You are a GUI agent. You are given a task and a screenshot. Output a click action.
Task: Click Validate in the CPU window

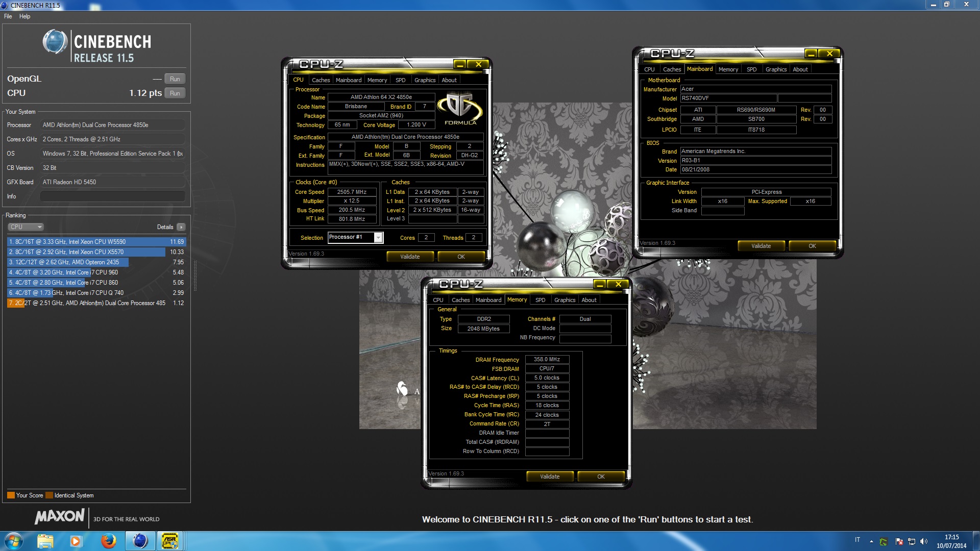coord(410,257)
